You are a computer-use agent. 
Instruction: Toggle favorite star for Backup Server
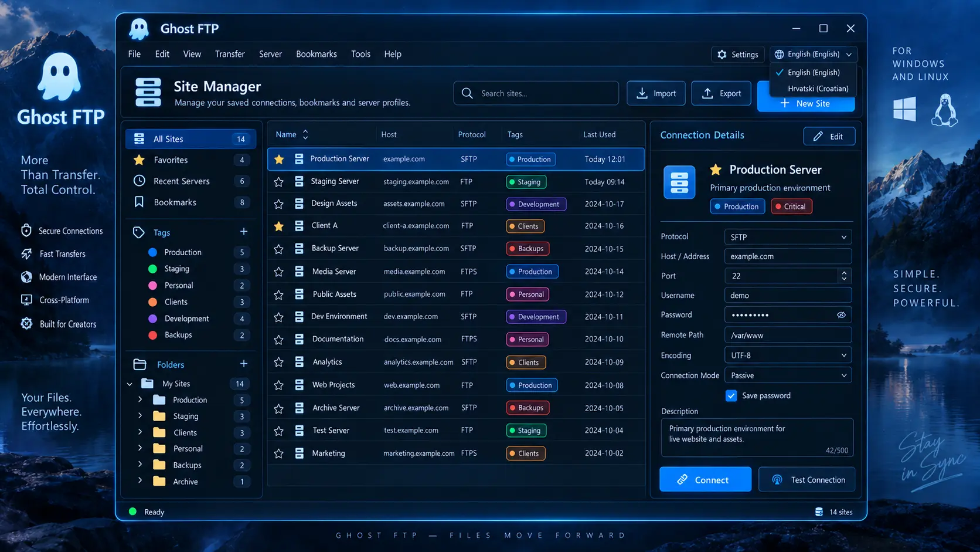279,249
